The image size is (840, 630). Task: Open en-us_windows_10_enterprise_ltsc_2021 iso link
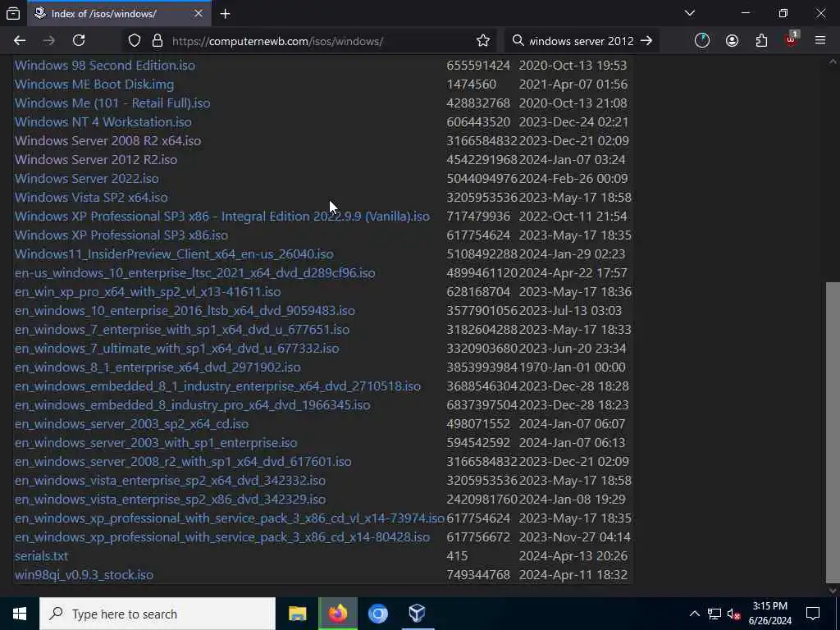click(194, 272)
